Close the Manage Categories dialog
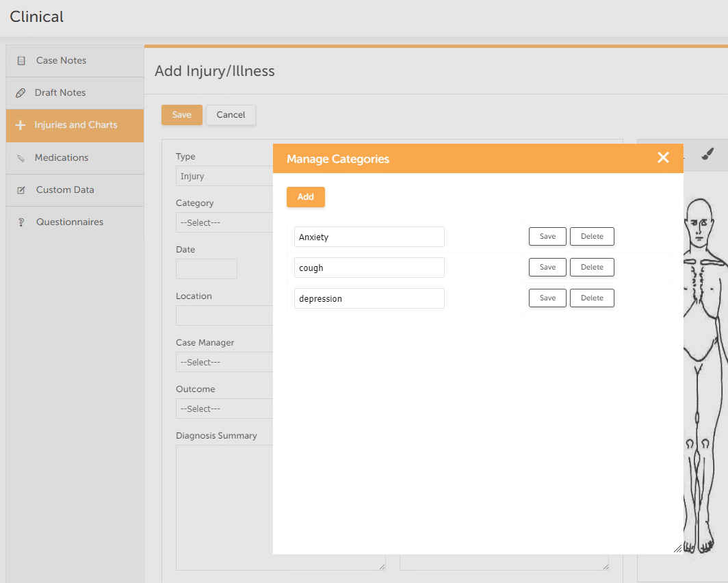The image size is (728, 583). coord(663,157)
